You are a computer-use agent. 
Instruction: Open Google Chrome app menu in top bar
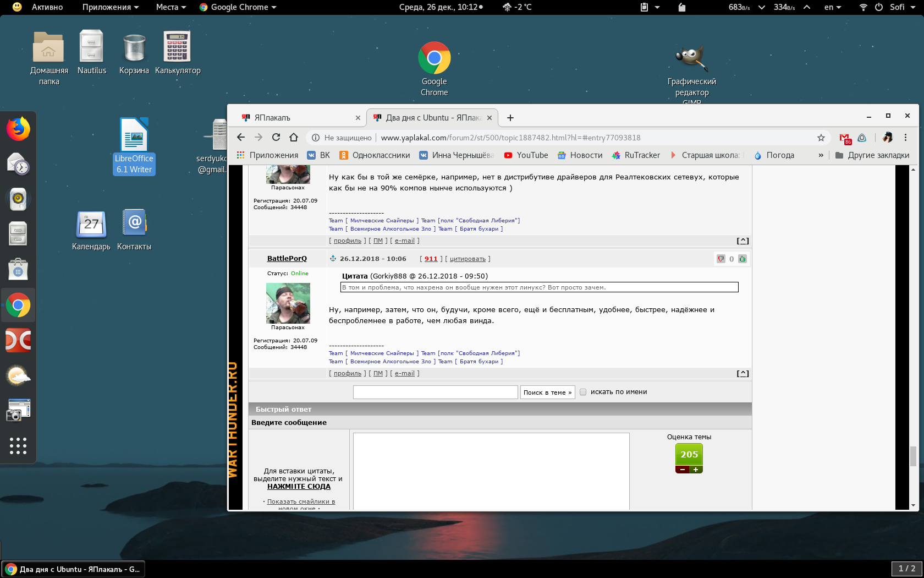[238, 7]
